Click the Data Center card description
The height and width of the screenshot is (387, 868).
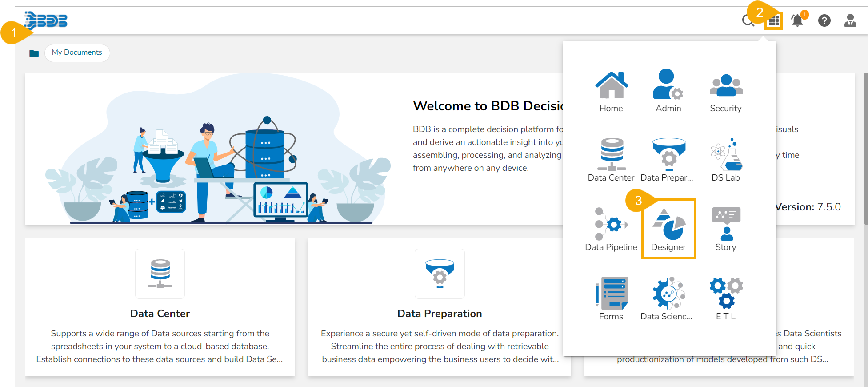click(160, 346)
